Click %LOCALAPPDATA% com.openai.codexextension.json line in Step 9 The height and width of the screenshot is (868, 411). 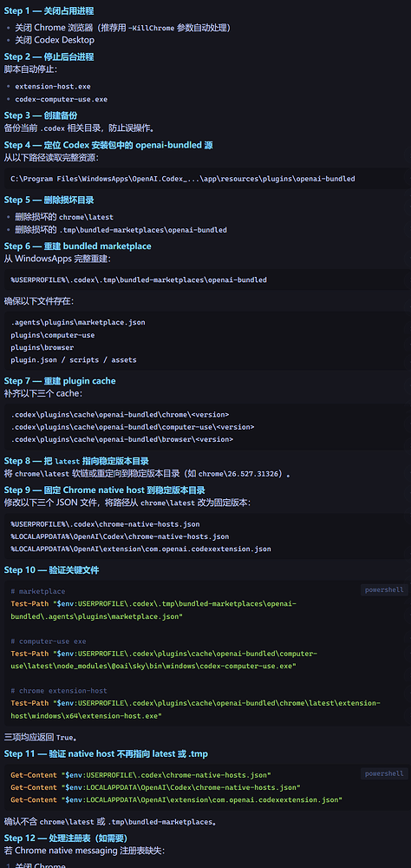pyautogui.click(x=140, y=549)
